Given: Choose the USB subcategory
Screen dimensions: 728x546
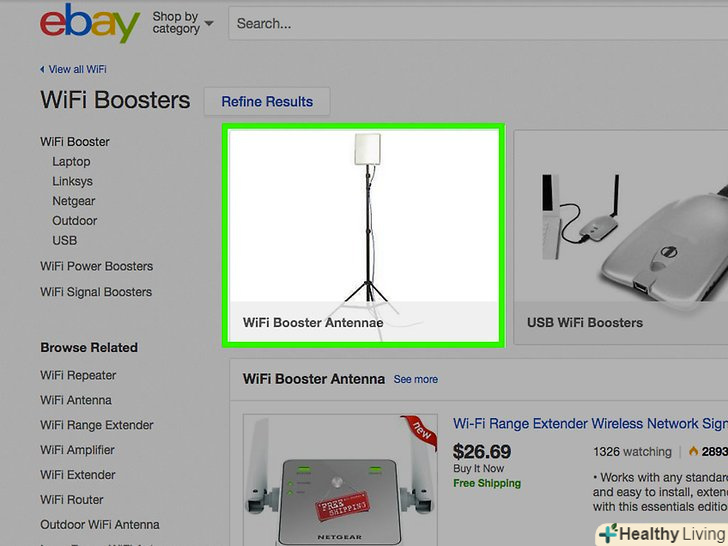Looking at the screenshot, I should 65,240.
